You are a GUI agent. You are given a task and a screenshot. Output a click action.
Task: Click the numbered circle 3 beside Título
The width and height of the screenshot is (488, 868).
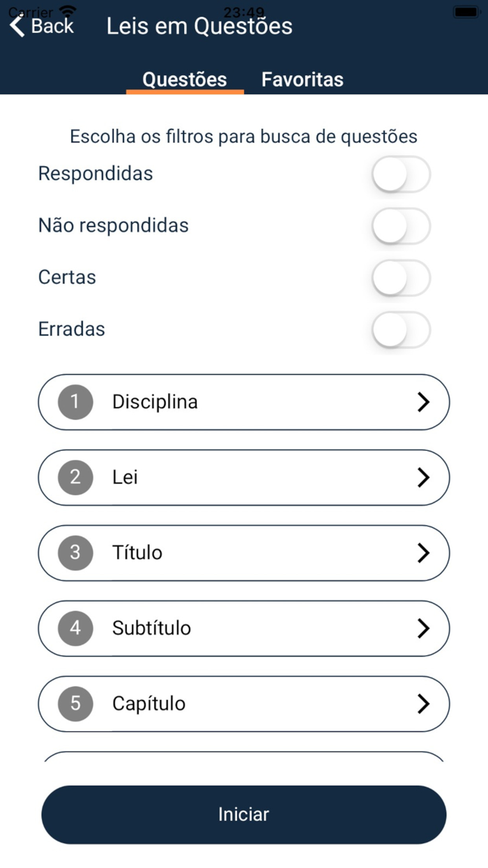[x=74, y=553]
